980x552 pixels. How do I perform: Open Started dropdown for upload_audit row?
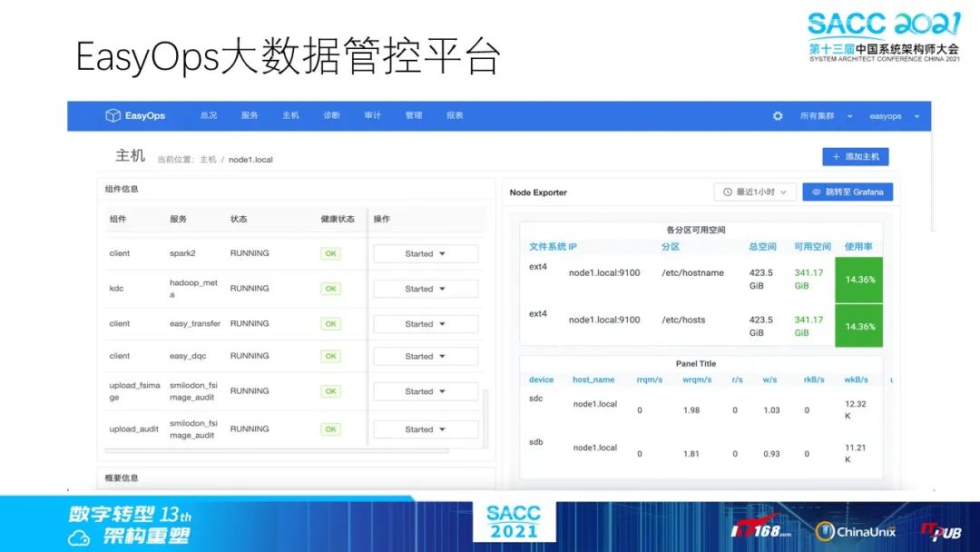tap(426, 429)
